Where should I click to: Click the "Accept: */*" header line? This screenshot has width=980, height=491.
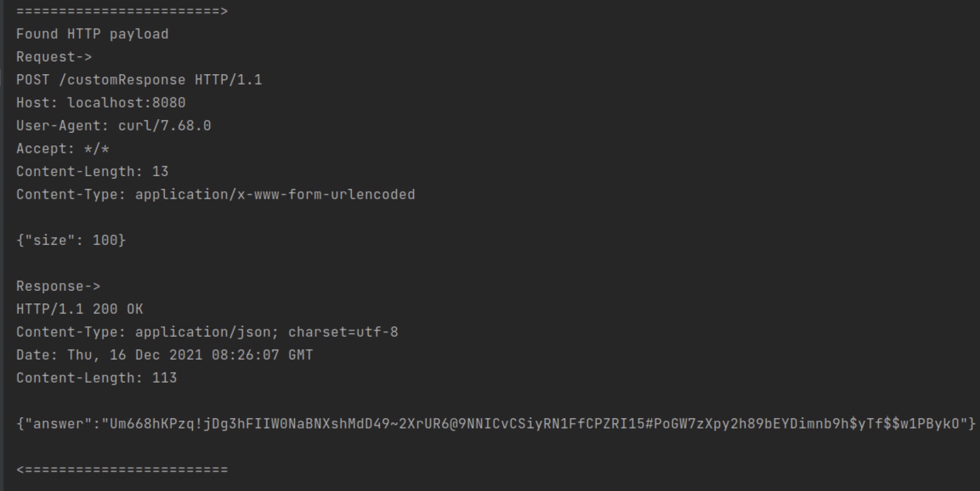coord(62,149)
